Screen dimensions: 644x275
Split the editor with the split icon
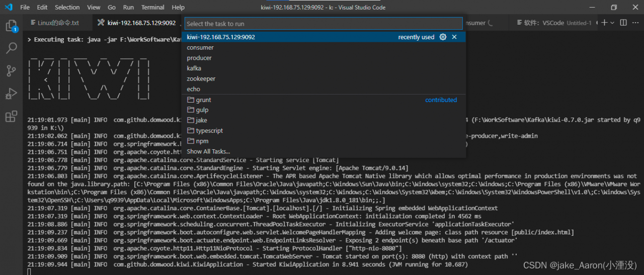[x=623, y=23]
